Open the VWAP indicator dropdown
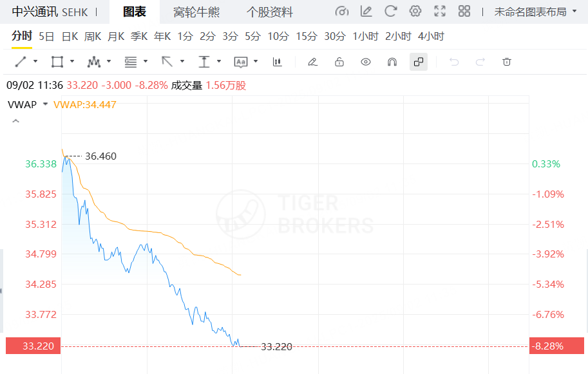The height and width of the screenshot is (374, 588). coord(44,104)
